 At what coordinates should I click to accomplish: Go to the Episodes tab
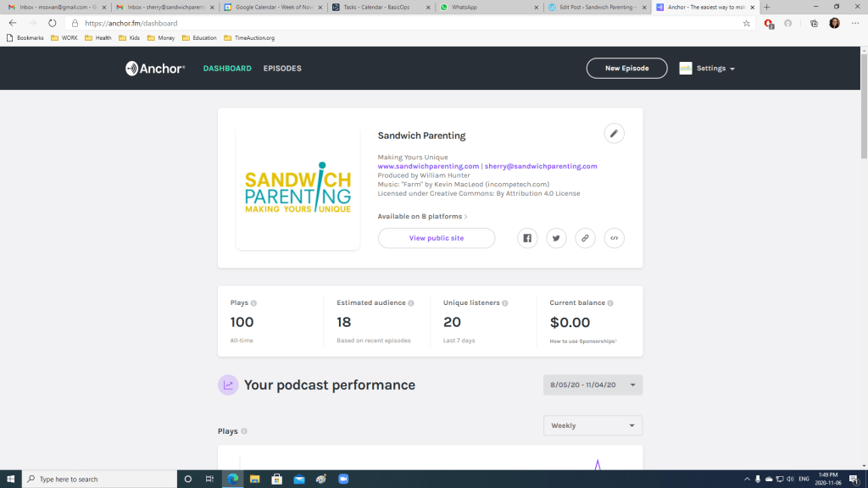click(x=282, y=69)
